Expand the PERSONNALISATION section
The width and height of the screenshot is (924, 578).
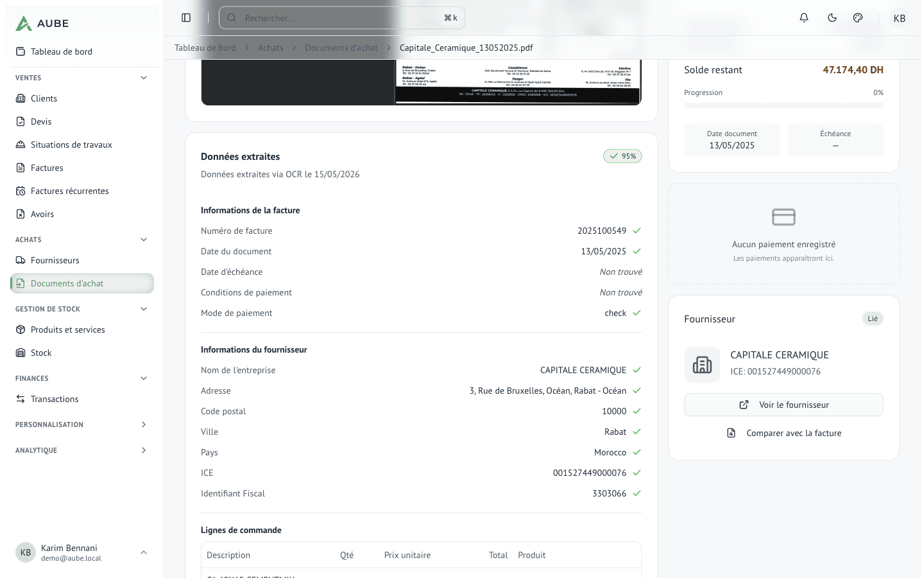[144, 425]
